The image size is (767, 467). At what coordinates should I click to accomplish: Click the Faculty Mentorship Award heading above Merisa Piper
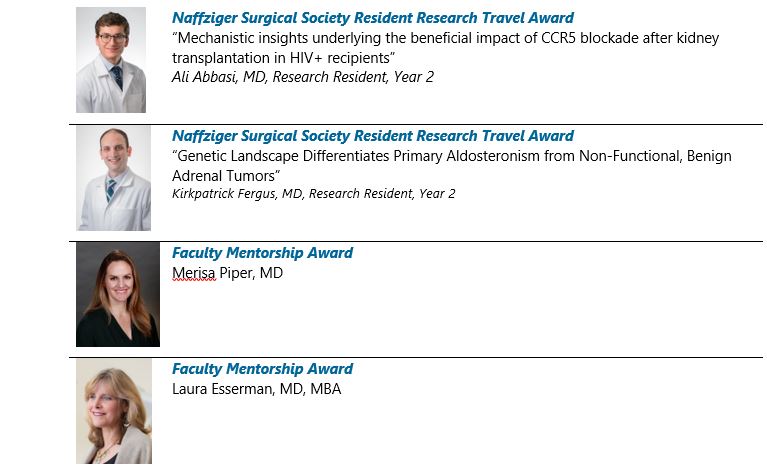[262, 253]
